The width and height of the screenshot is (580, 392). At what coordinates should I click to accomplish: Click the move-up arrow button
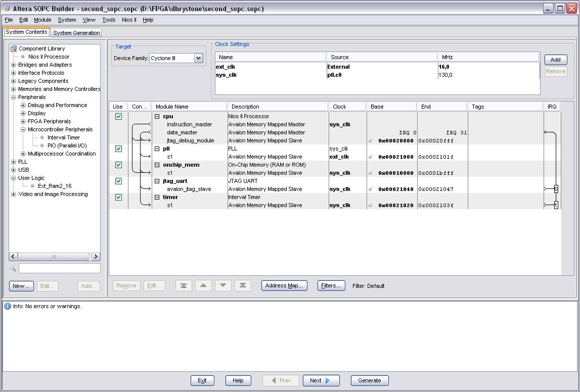(x=203, y=286)
